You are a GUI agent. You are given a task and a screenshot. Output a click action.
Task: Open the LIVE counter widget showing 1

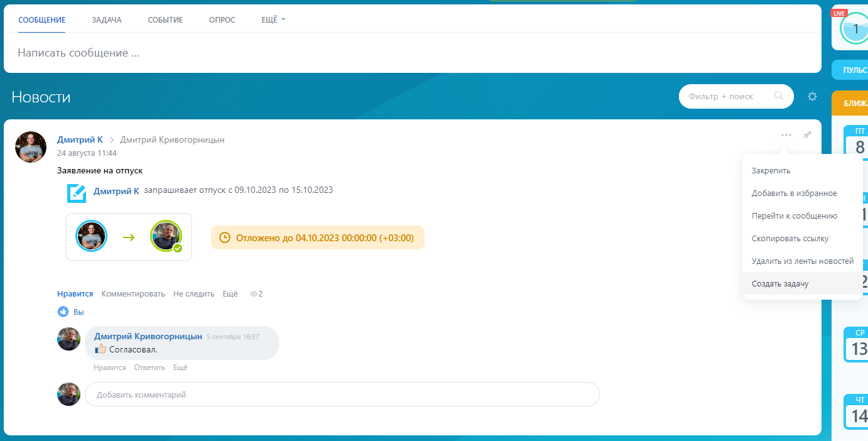[x=854, y=29]
